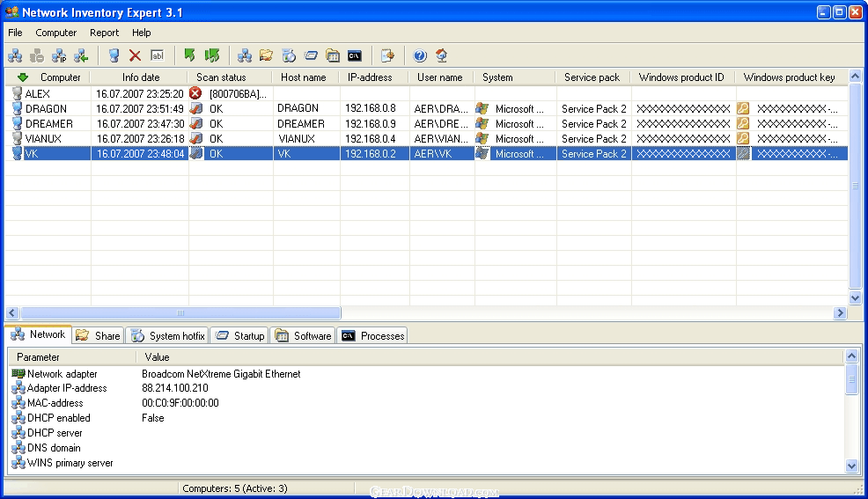Click the add computers by IP icon

point(59,55)
